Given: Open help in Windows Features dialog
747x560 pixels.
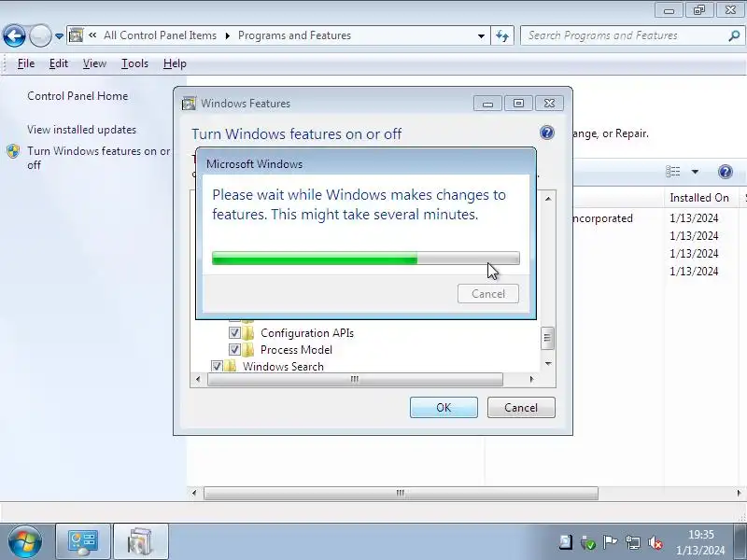Looking at the screenshot, I should coord(547,133).
